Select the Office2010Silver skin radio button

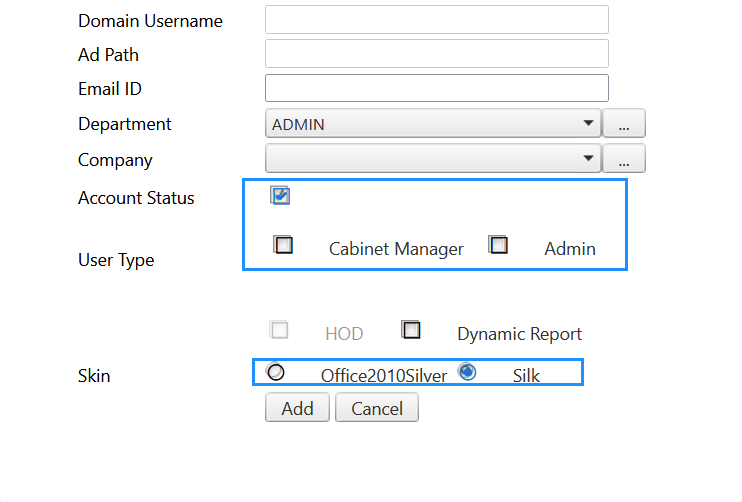click(276, 372)
